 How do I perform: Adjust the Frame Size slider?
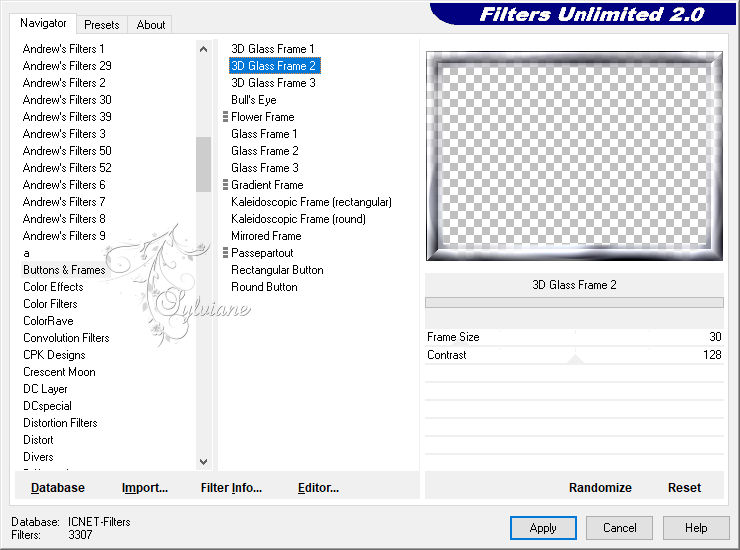tap(574, 337)
